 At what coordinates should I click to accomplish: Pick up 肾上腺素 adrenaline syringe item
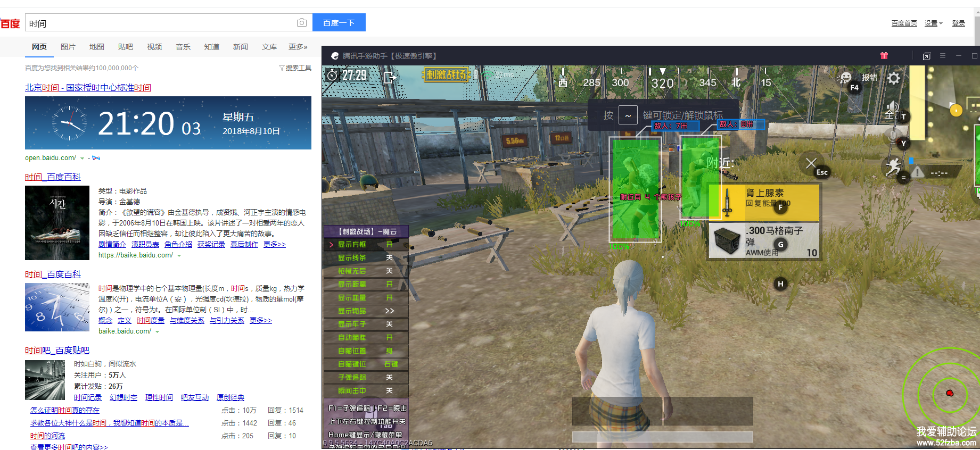(763, 202)
